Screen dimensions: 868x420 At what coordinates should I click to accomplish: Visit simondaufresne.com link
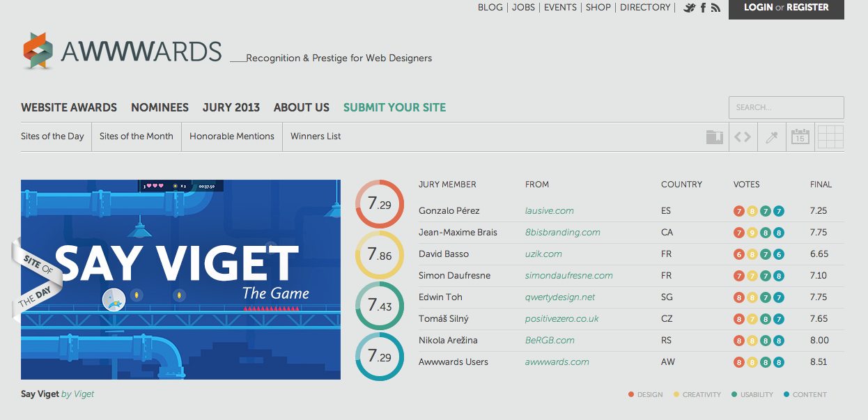click(x=569, y=276)
